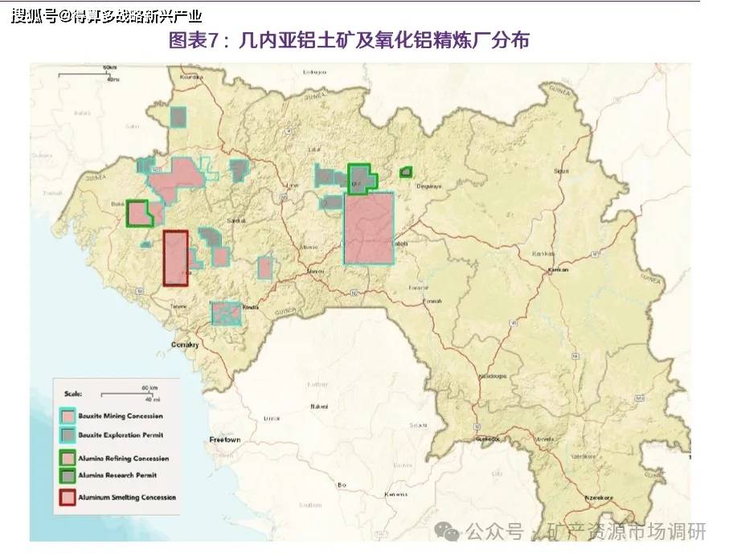The width and height of the screenshot is (729, 560).
Task: Click the Nzerekore city label
Action: pyautogui.click(x=597, y=498)
